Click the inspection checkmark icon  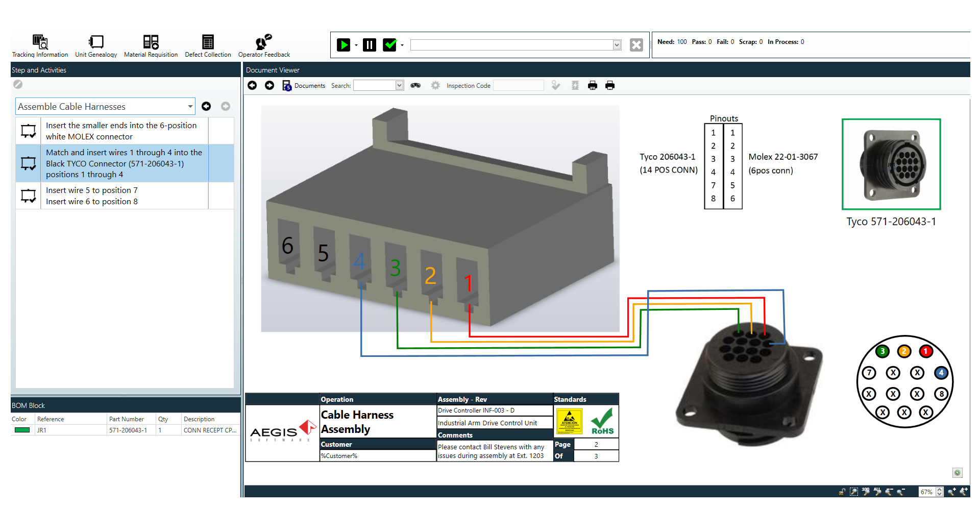[556, 85]
